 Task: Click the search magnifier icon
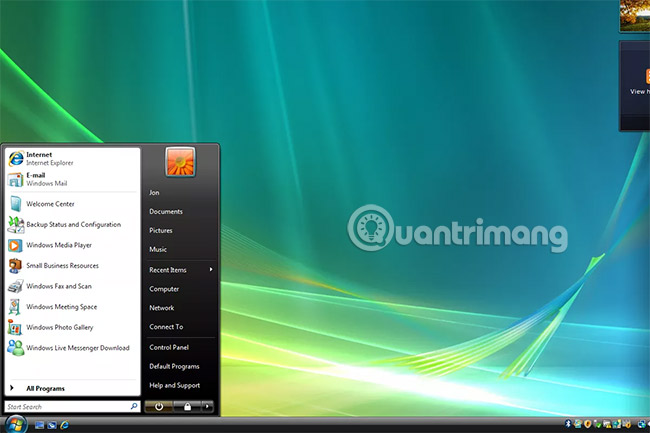point(134,406)
